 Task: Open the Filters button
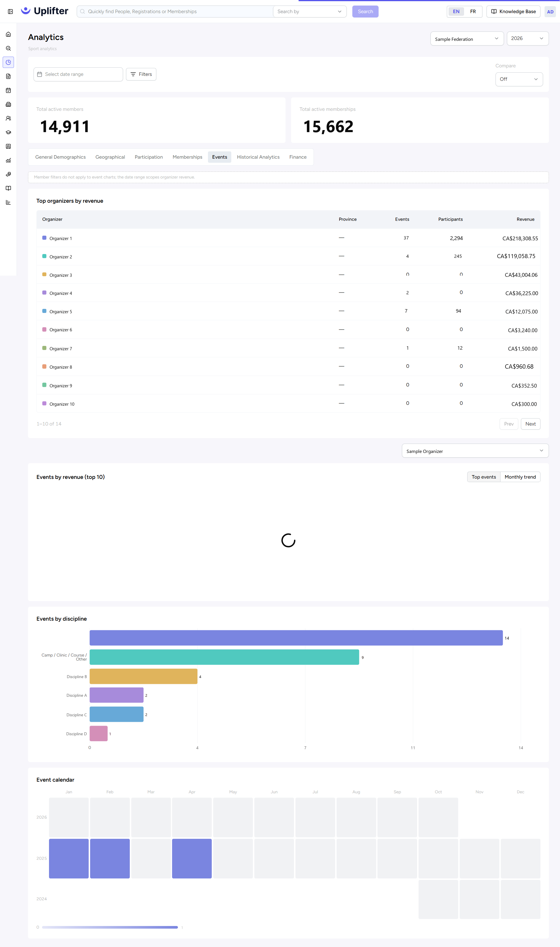click(141, 74)
